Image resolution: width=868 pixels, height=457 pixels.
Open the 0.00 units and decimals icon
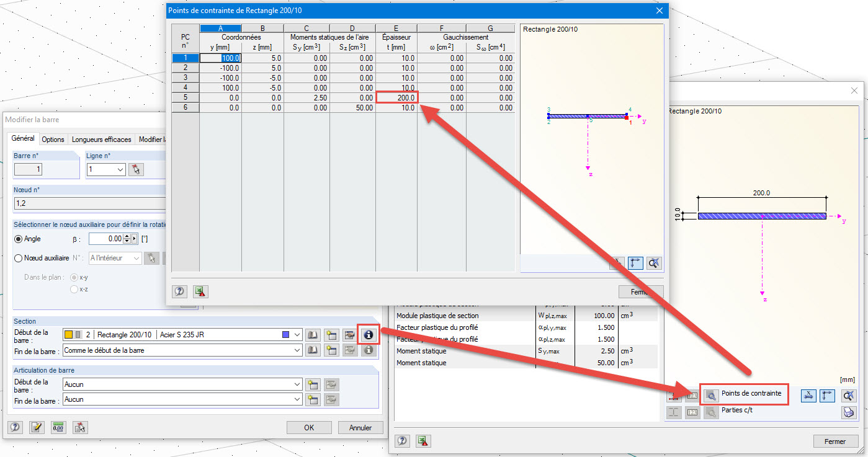(58, 427)
